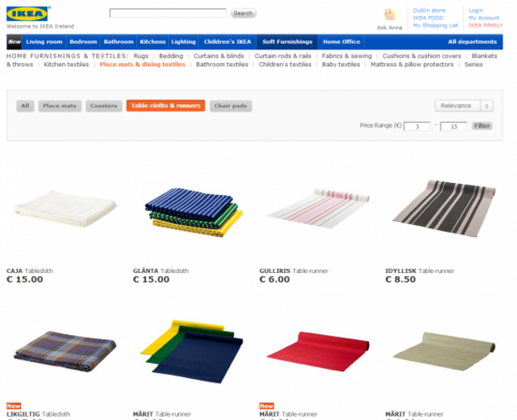This screenshot has width=517, height=420.
Task: Open the IDYLLISK table-runner image
Action: pos(444,208)
